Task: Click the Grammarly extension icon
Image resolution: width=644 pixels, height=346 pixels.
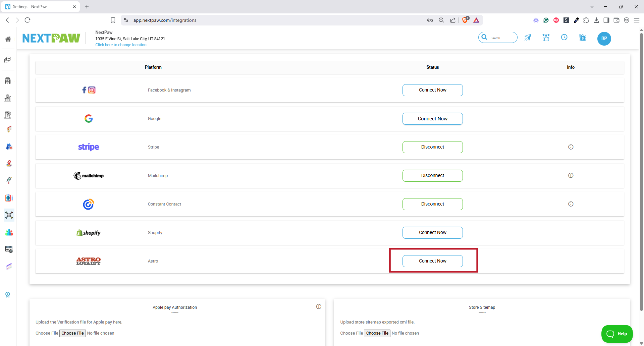Action: tap(546, 20)
